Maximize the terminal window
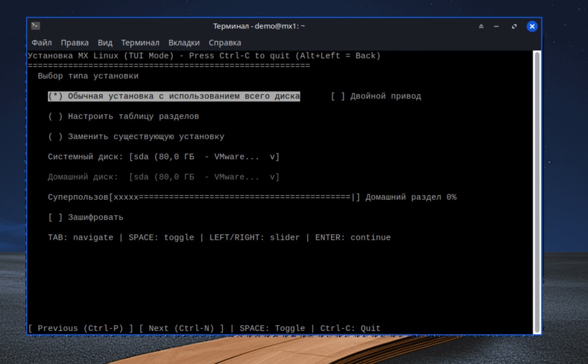The image size is (588, 364). (x=514, y=26)
